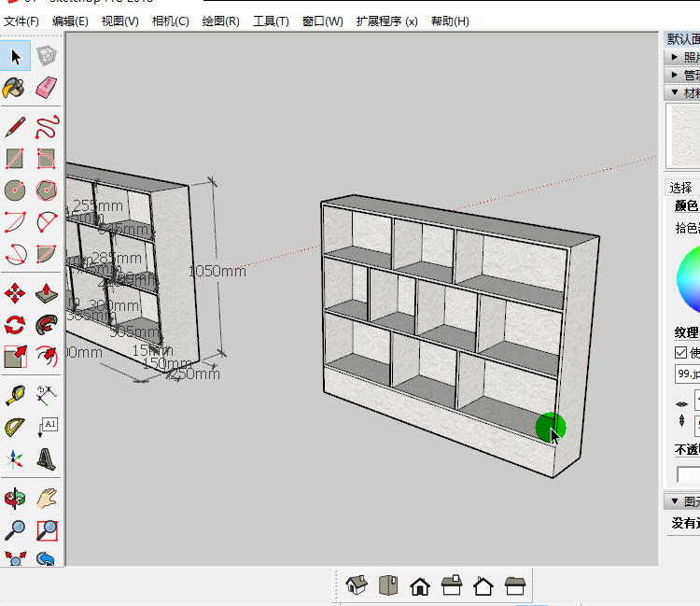Activate the Polygon tool
The width and height of the screenshot is (700, 606).
[x=47, y=190]
